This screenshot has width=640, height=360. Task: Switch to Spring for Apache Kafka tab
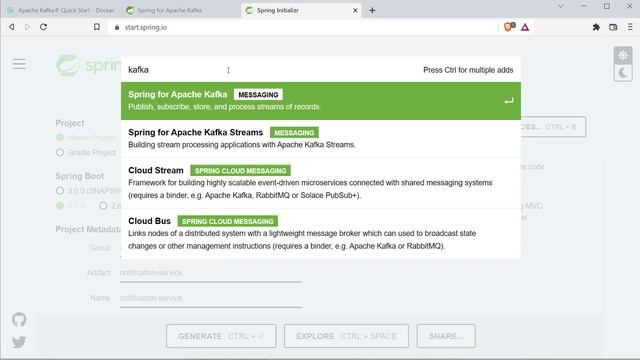point(180,11)
